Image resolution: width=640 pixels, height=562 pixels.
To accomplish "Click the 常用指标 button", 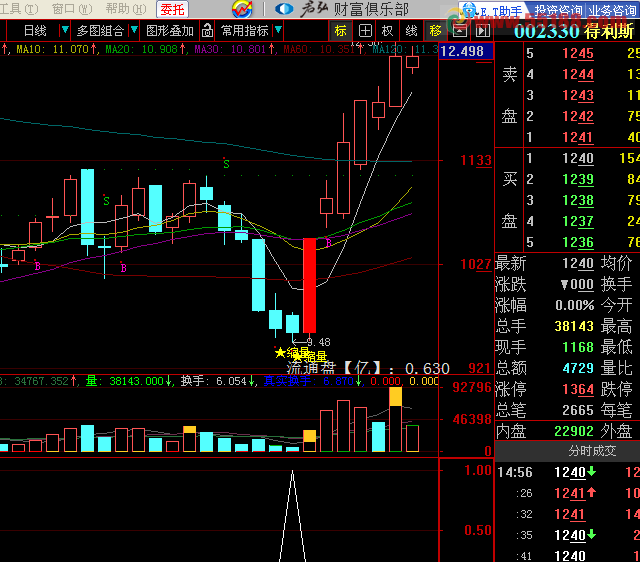I will click(244, 31).
